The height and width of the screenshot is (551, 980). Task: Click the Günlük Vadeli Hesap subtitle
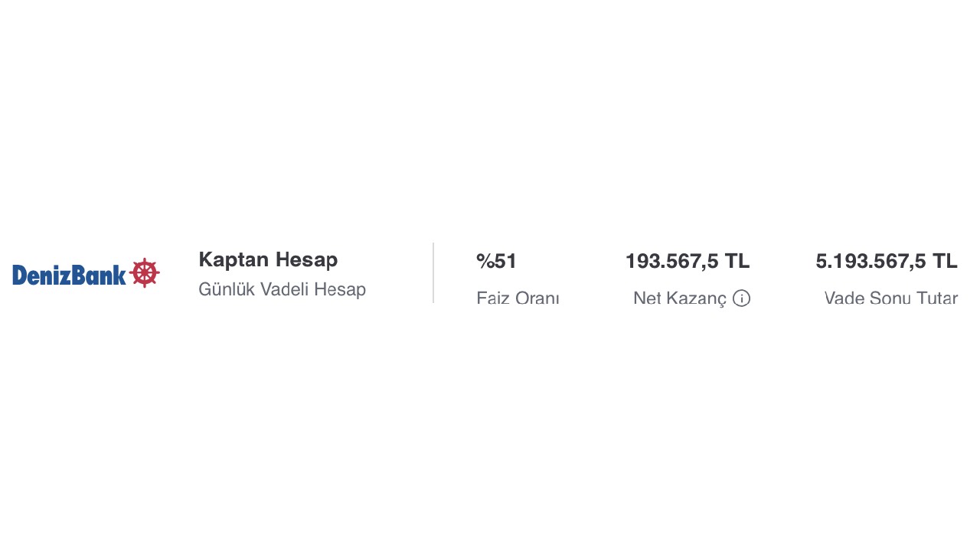click(x=282, y=289)
